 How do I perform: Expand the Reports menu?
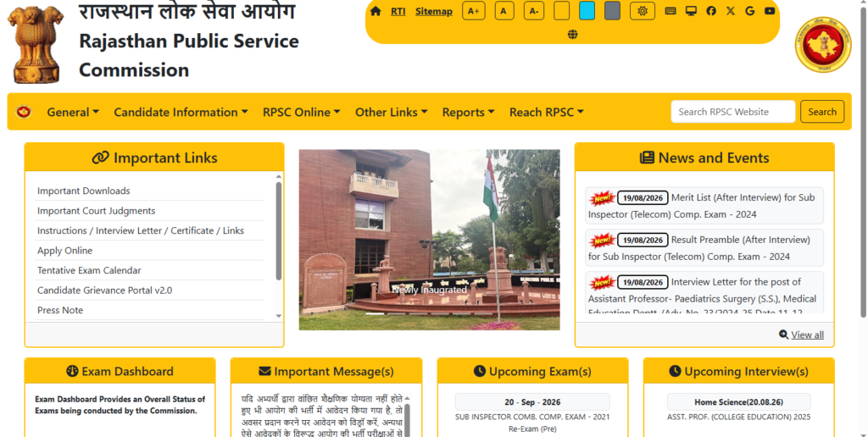(468, 112)
